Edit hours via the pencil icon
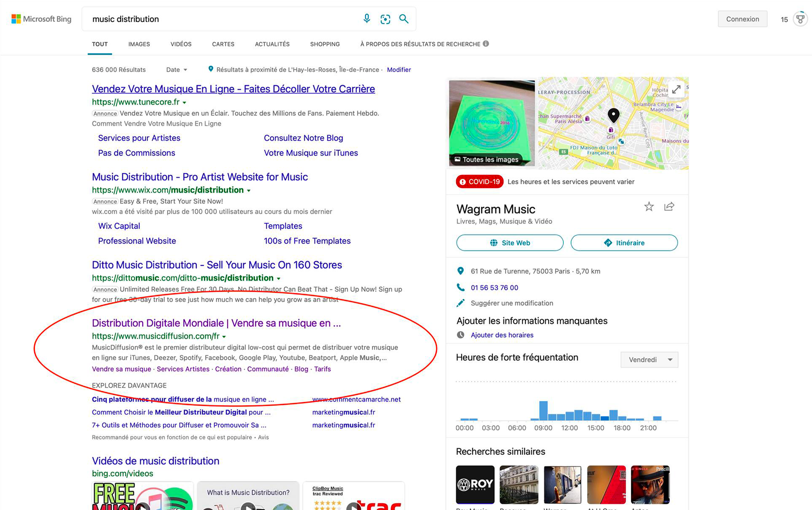 pyautogui.click(x=461, y=303)
